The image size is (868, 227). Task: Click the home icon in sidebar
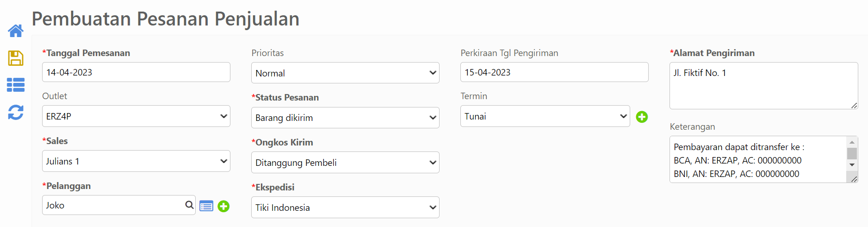pyautogui.click(x=16, y=31)
